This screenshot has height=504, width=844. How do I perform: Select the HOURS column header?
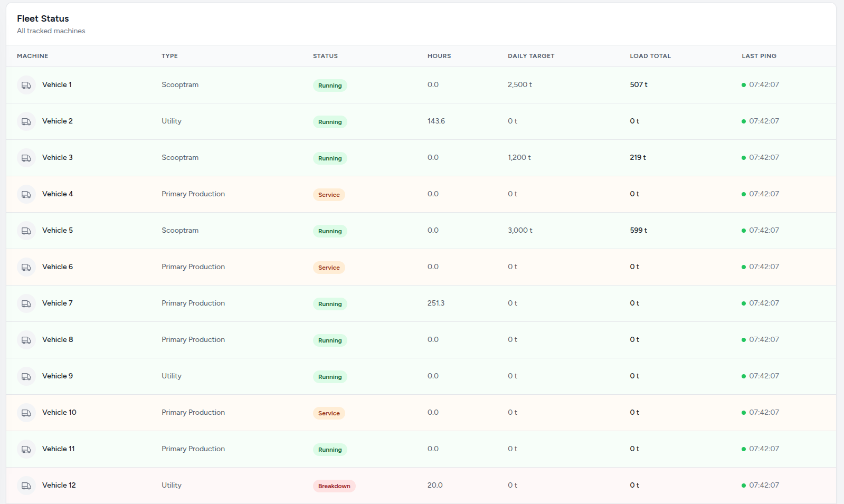tap(439, 56)
